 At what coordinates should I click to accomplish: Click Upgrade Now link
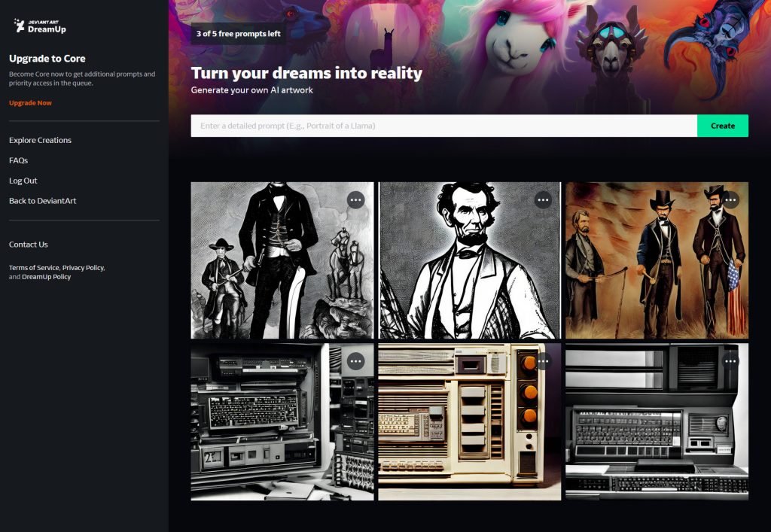point(30,102)
